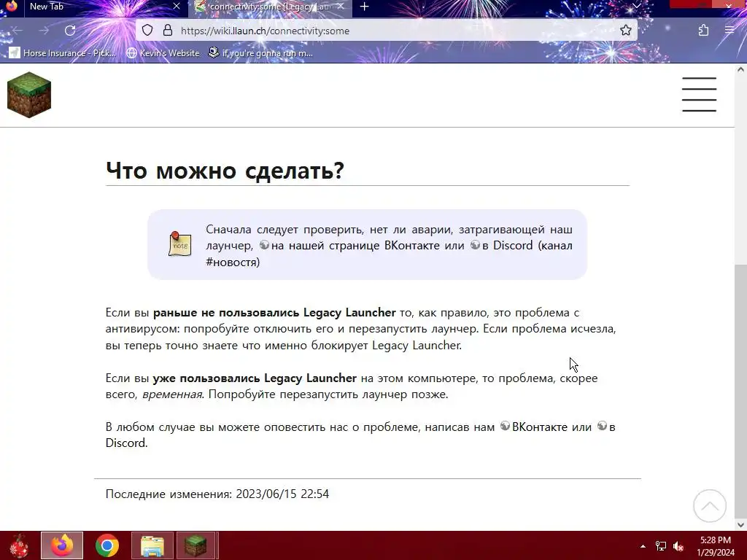This screenshot has height=560, width=747.
Task: Click the muted volume tray icon
Action: point(679,546)
